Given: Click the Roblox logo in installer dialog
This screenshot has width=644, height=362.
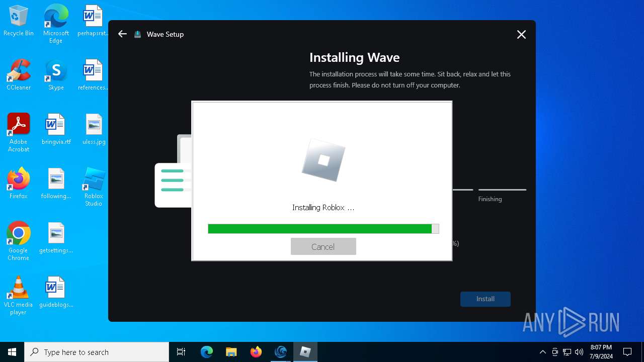Looking at the screenshot, I should click(x=324, y=160).
